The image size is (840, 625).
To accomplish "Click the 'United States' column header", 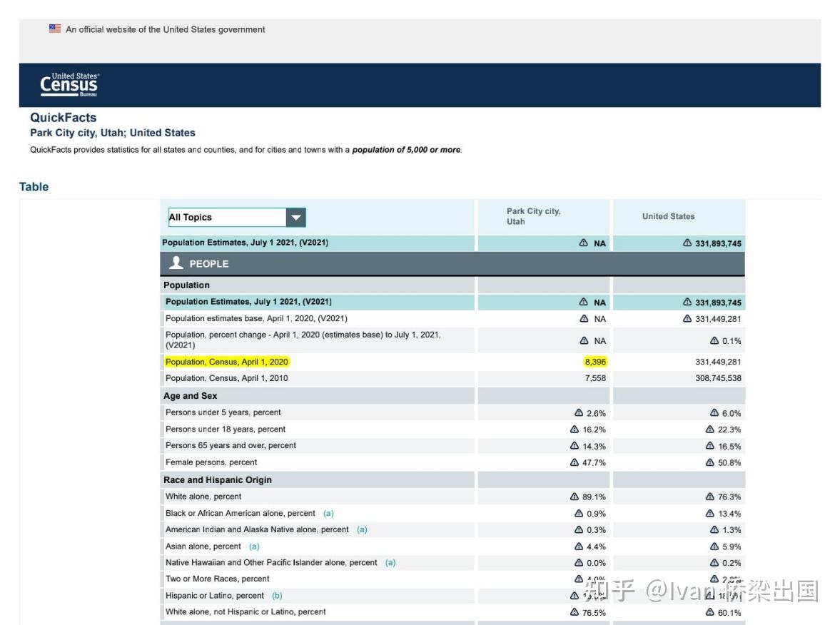I will pyautogui.click(x=669, y=216).
